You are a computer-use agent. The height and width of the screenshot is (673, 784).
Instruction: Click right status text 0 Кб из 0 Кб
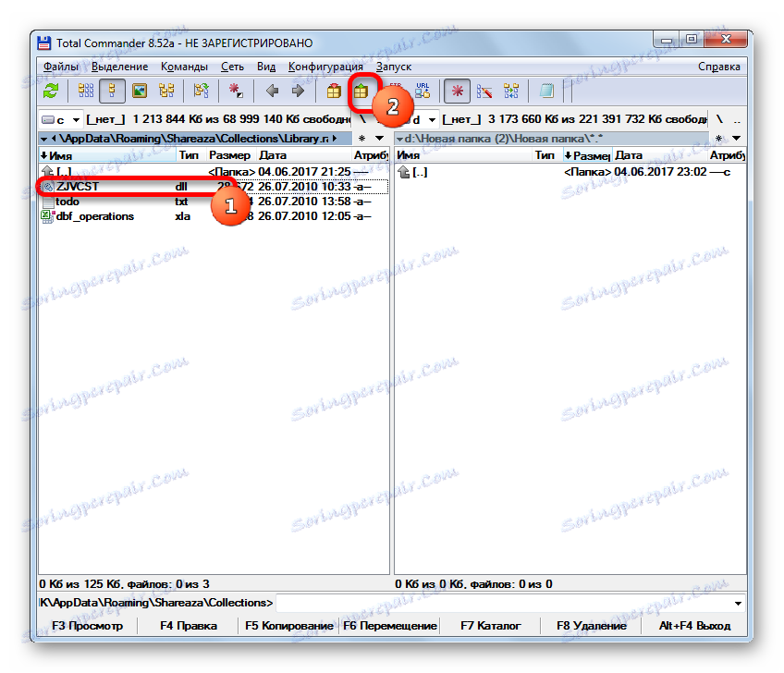pos(431,584)
